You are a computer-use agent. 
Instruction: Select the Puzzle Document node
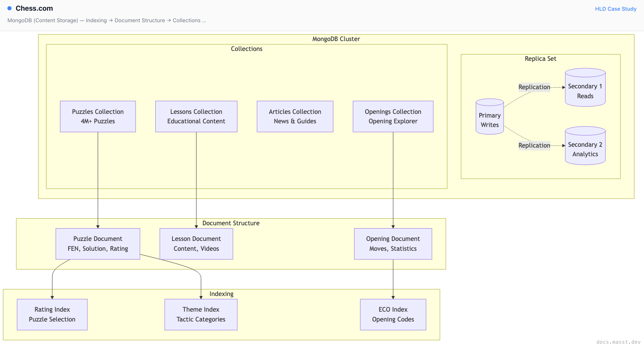98,244
